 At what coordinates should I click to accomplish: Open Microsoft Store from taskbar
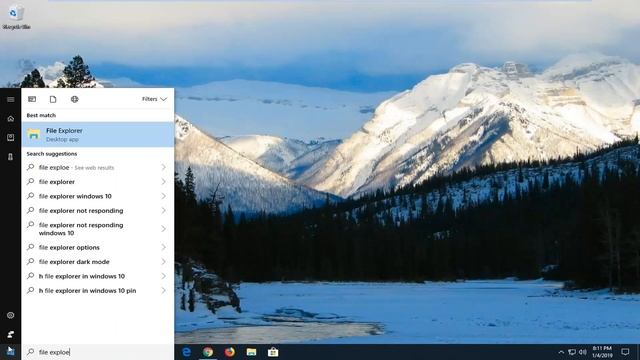click(x=273, y=352)
